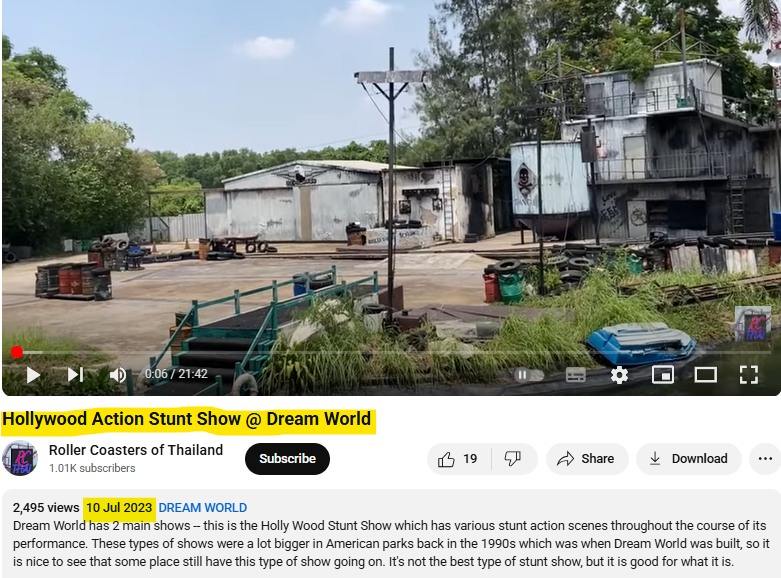
Task: Open the Roller Coasters of Thailand channel name
Action: tap(136, 450)
